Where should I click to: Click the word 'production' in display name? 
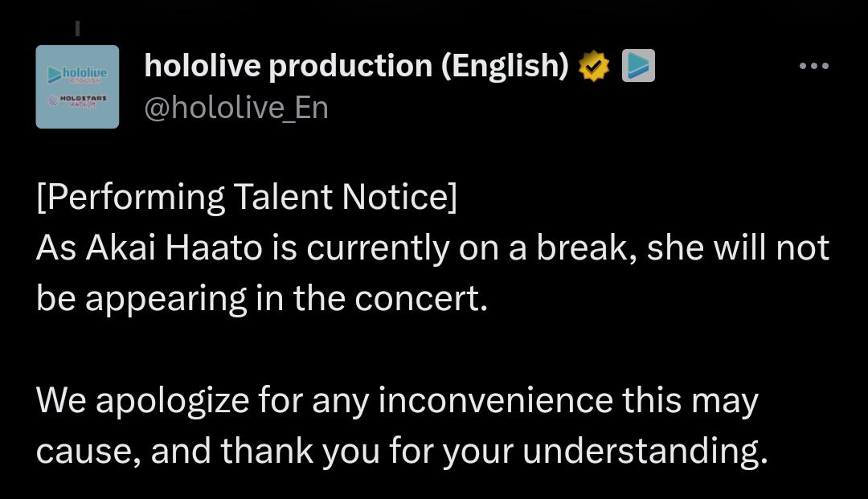(350, 67)
